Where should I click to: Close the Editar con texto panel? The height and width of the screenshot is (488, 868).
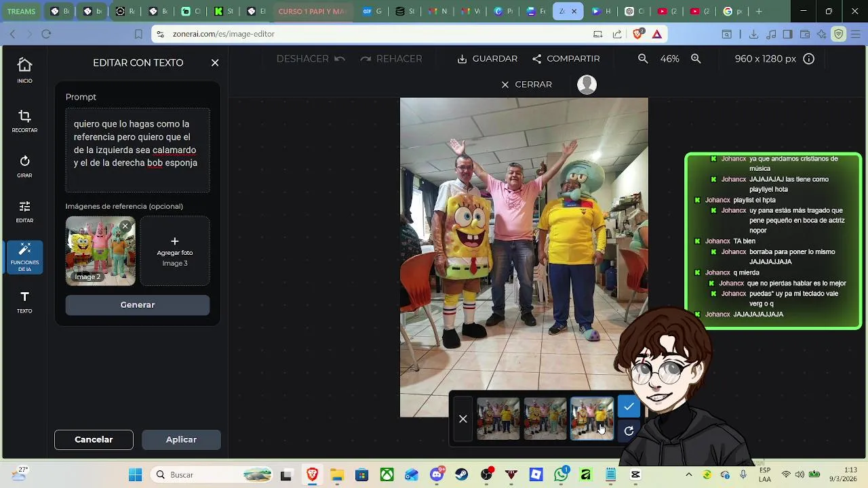click(215, 62)
